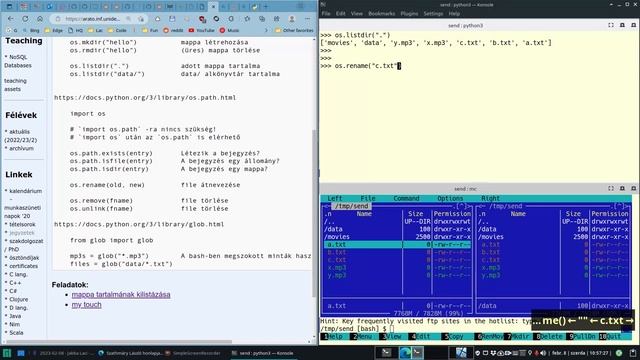Open the application launcher in taskbar

pyautogui.click(x=7, y=353)
